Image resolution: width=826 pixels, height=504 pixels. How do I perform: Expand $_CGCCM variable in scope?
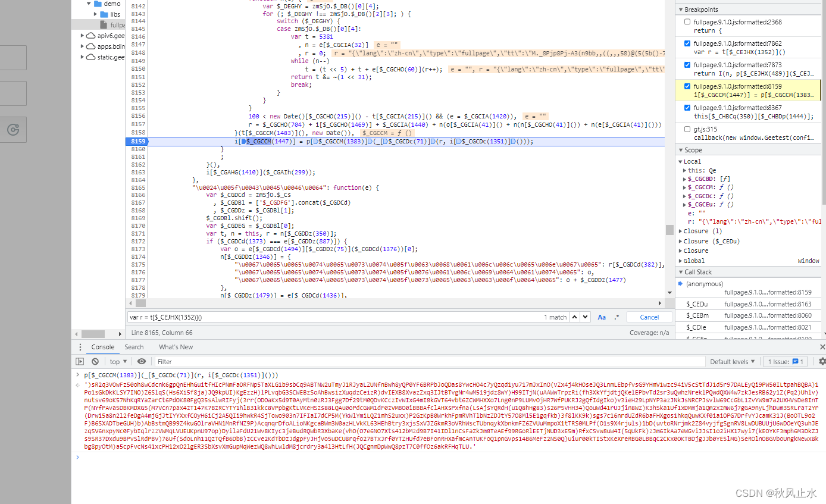tap(684, 187)
